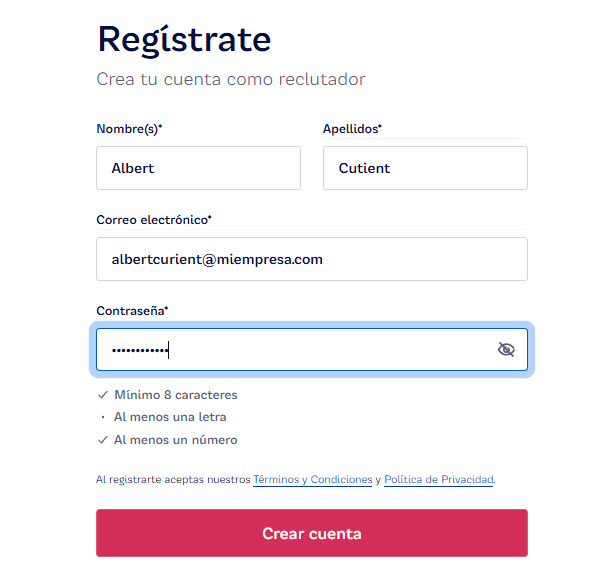
Task: Click the Apellidos field containing Cutient
Action: pyautogui.click(x=425, y=168)
